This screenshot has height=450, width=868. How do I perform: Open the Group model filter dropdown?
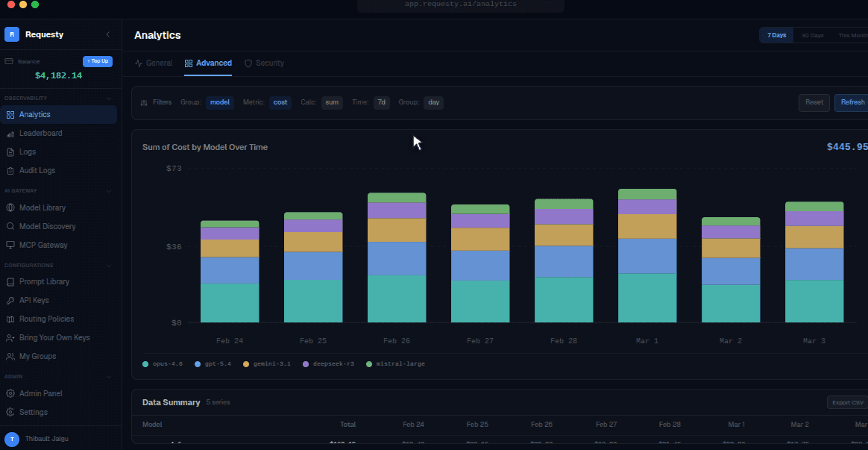point(220,102)
